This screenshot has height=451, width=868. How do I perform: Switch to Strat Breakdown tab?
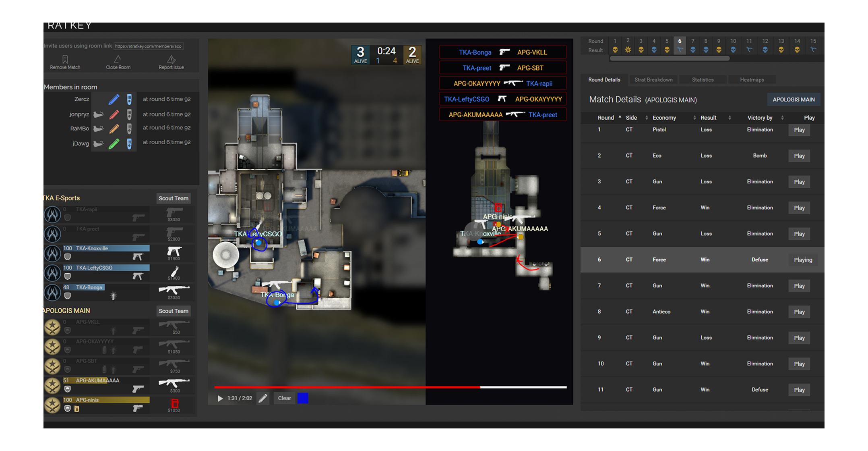pyautogui.click(x=653, y=80)
